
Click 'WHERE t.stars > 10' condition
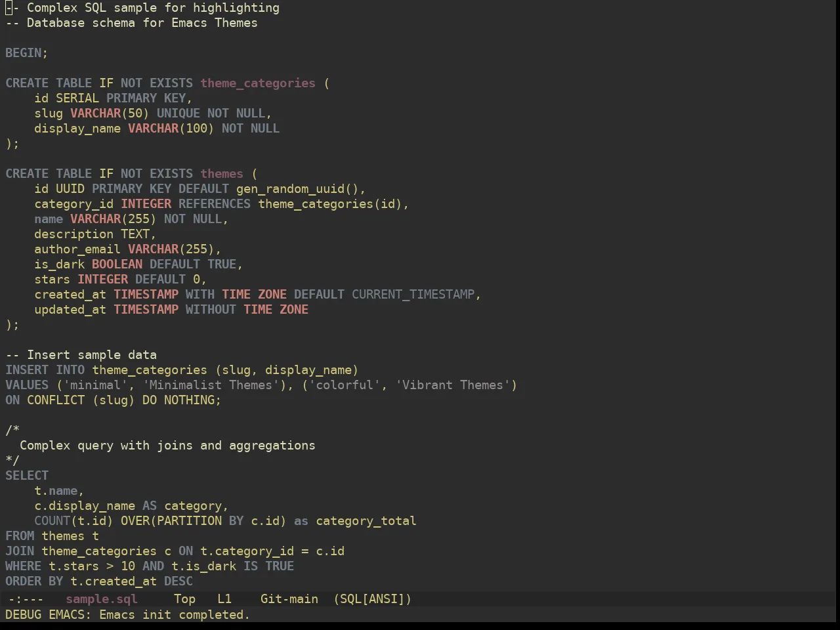(70, 566)
